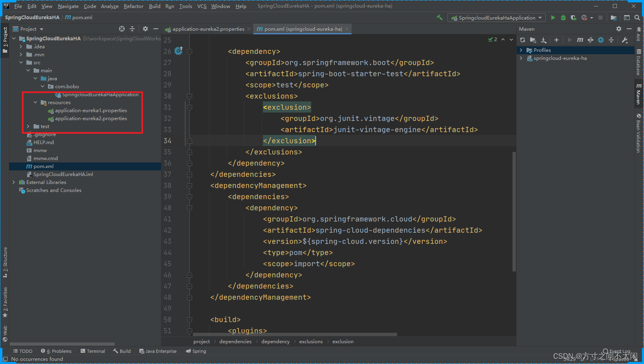Click the 'dependencies' breadcrumb
This screenshot has height=364, width=644.
235,342
